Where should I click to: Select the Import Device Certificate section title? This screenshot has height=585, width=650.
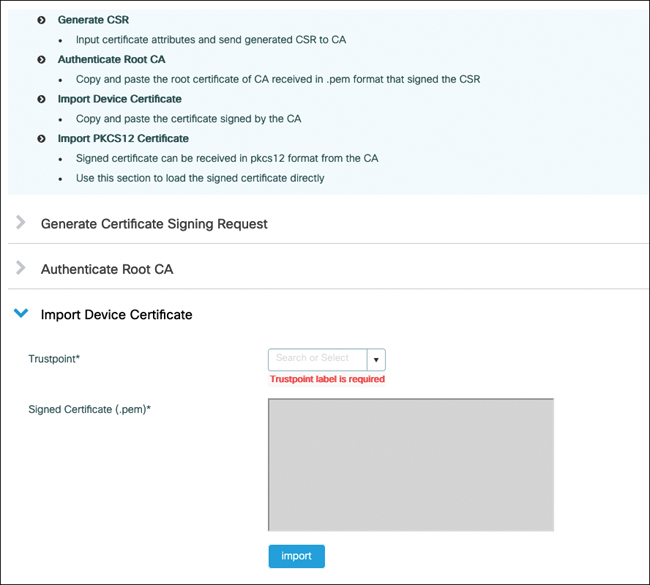pyautogui.click(x=116, y=315)
